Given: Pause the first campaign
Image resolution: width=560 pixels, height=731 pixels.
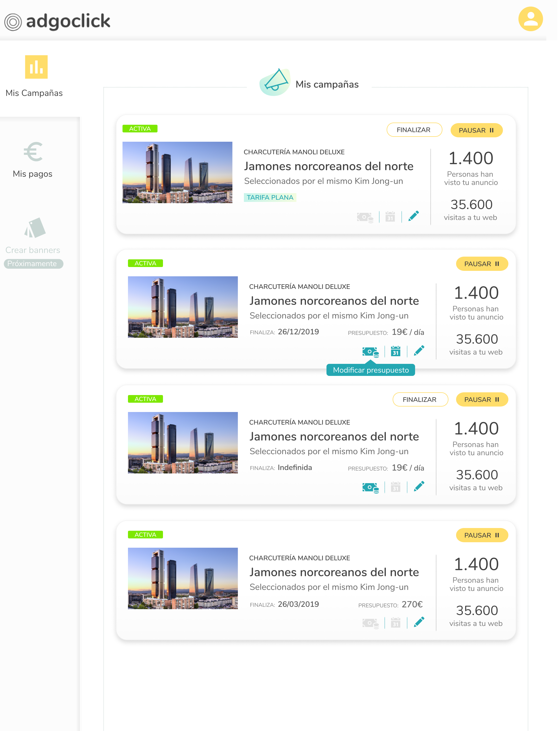Looking at the screenshot, I should 476,130.
